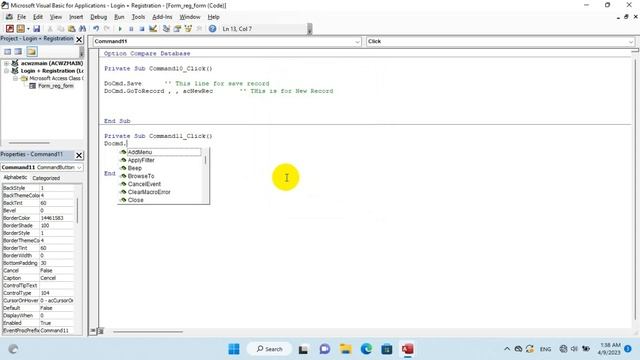Close the Project Explorer panel

point(79,40)
